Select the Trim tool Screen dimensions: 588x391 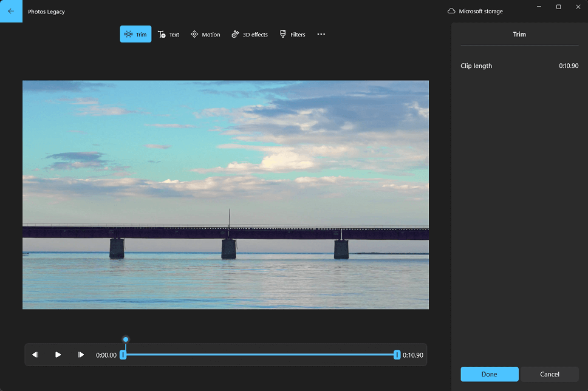click(135, 34)
